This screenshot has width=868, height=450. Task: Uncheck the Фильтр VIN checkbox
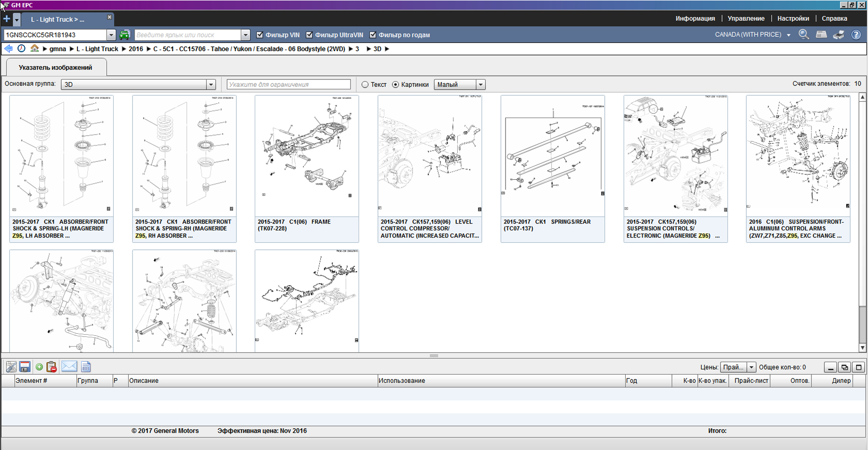point(260,35)
